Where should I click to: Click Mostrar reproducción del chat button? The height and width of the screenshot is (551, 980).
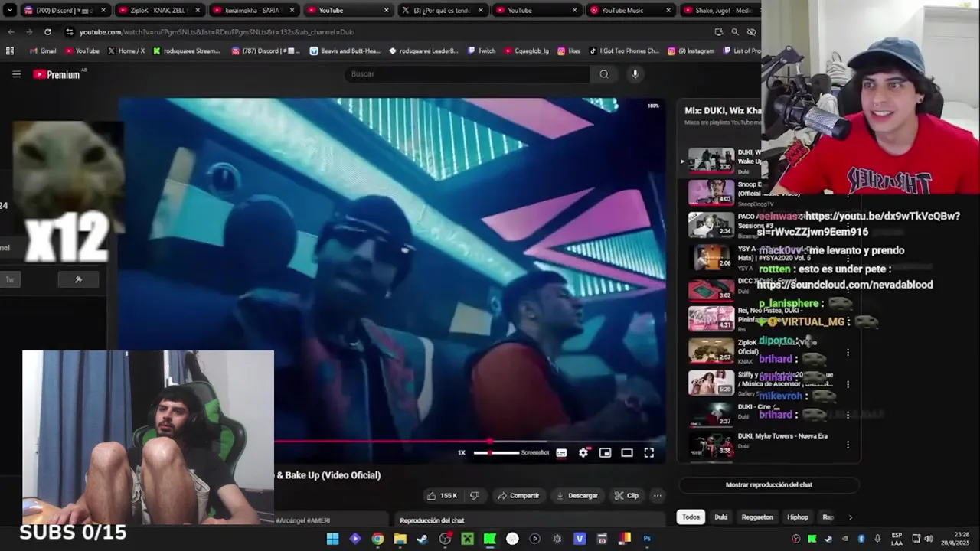pyautogui.click(x=769, y=485)
